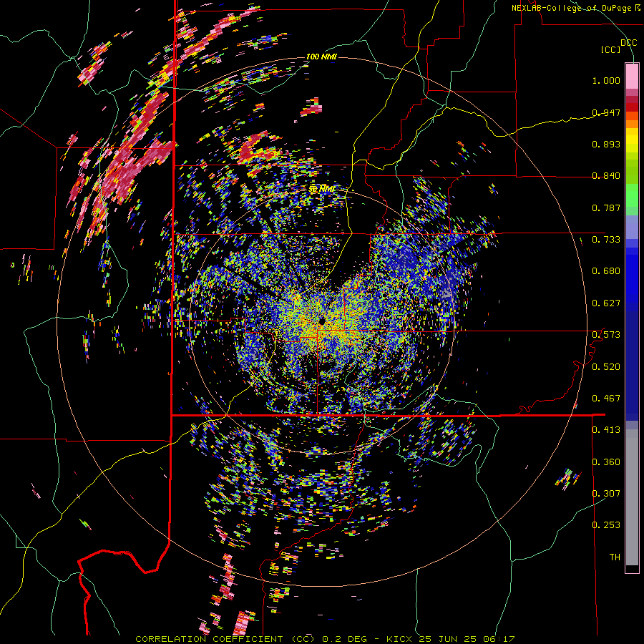Select the 0.360 scale label
The height and width of the screenshot is (644, 644).
point(606,462)
